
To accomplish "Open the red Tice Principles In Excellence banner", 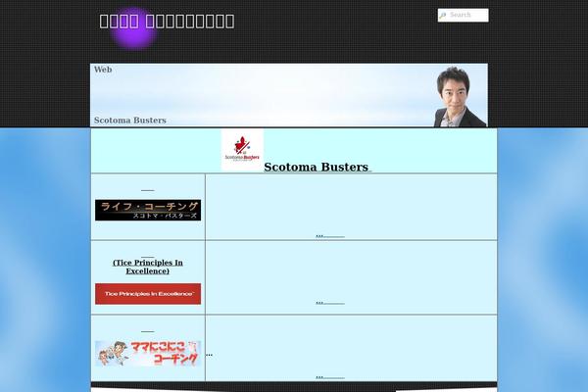I will [148, 294].
